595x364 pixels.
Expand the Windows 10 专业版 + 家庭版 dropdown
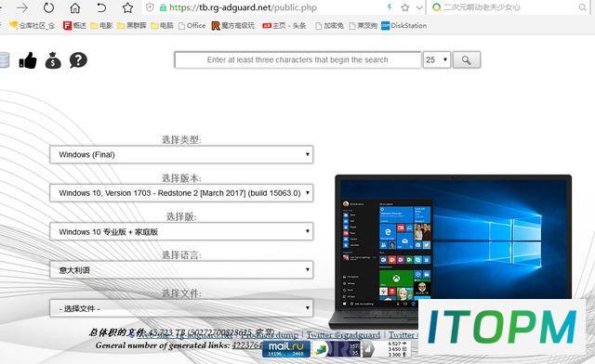tap(181, 231)
